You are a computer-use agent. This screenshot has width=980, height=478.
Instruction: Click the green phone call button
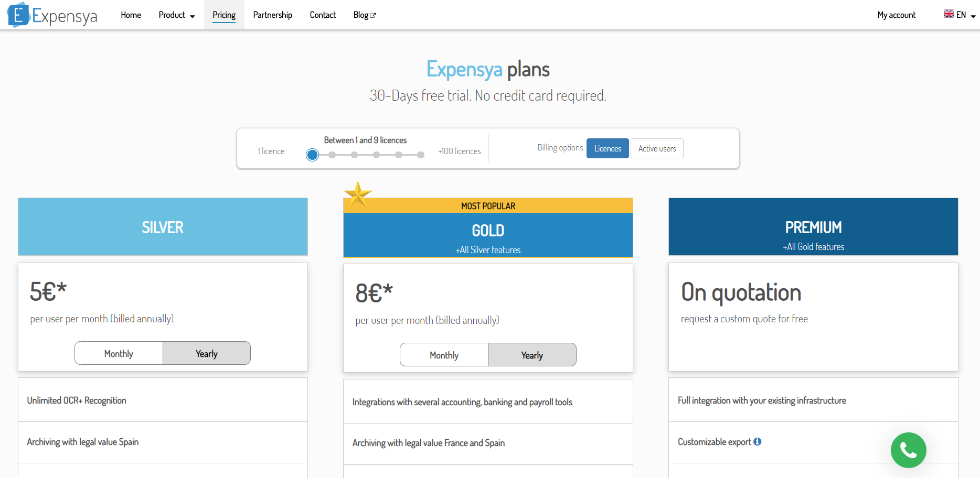tap(908, 450)
